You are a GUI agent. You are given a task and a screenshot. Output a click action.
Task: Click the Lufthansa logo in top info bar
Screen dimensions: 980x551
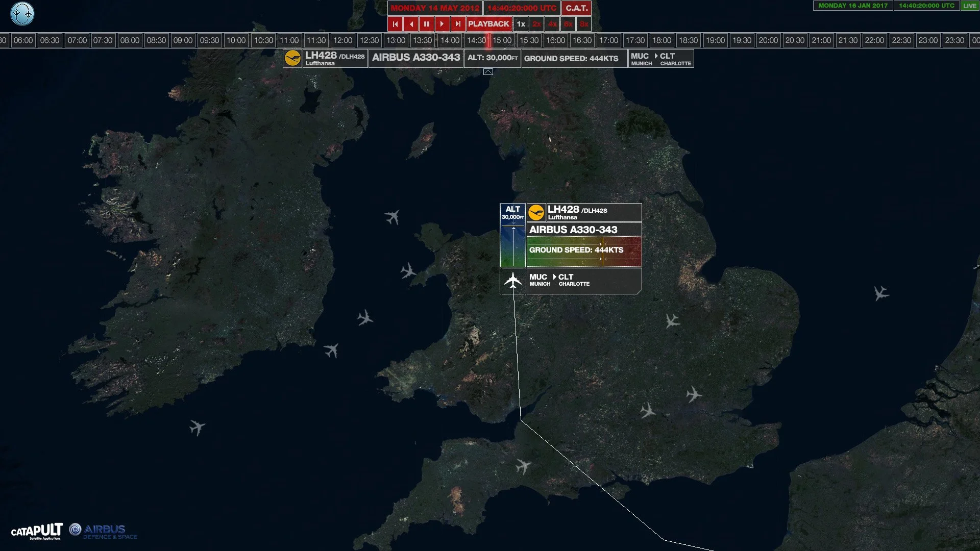[292, 58]
